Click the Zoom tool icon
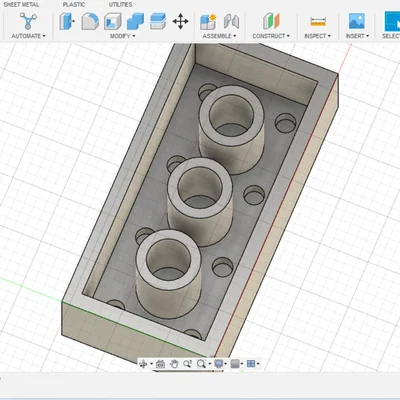400x400 pixels. 187,364
